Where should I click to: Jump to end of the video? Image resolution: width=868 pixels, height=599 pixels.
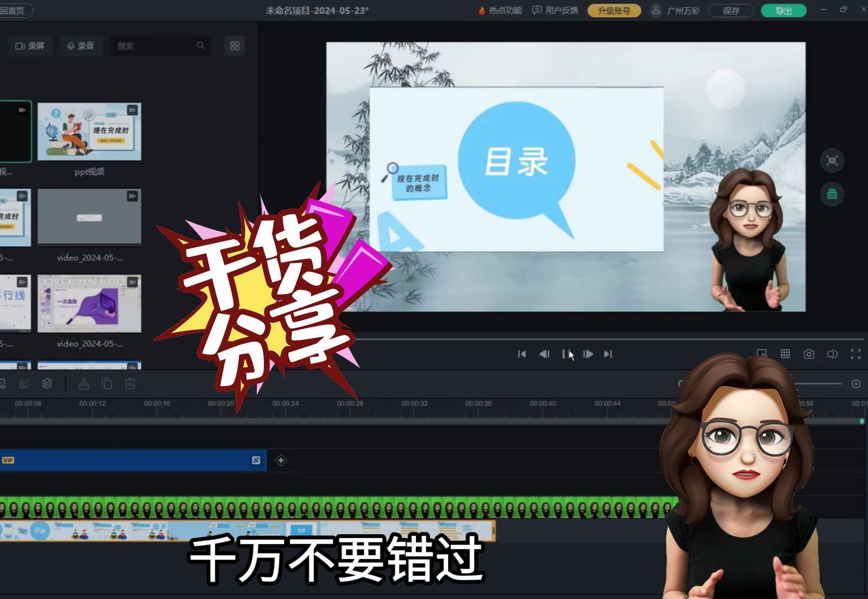tap(608, 354)
